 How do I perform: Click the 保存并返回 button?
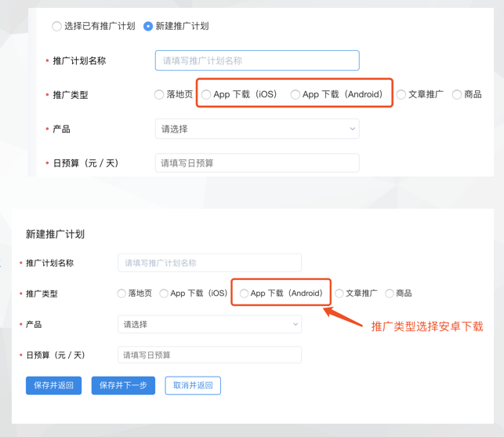(x=53, y=385)
